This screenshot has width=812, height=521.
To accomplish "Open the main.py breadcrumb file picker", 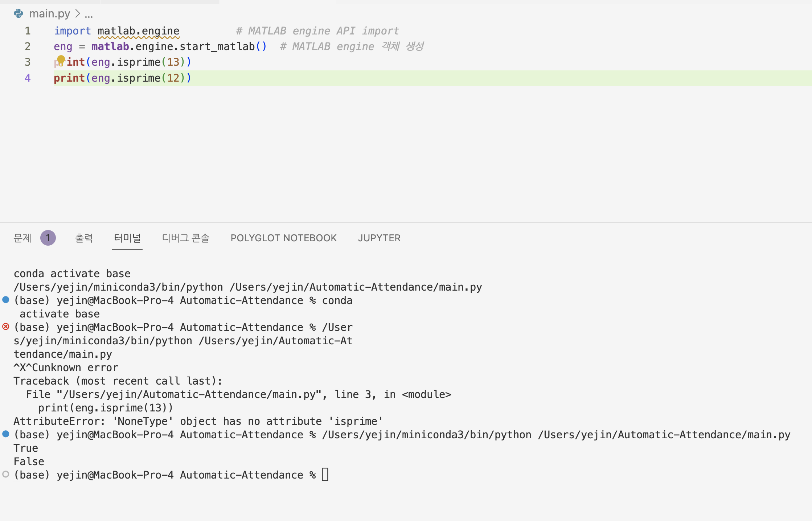I will (x=50, y=14).
